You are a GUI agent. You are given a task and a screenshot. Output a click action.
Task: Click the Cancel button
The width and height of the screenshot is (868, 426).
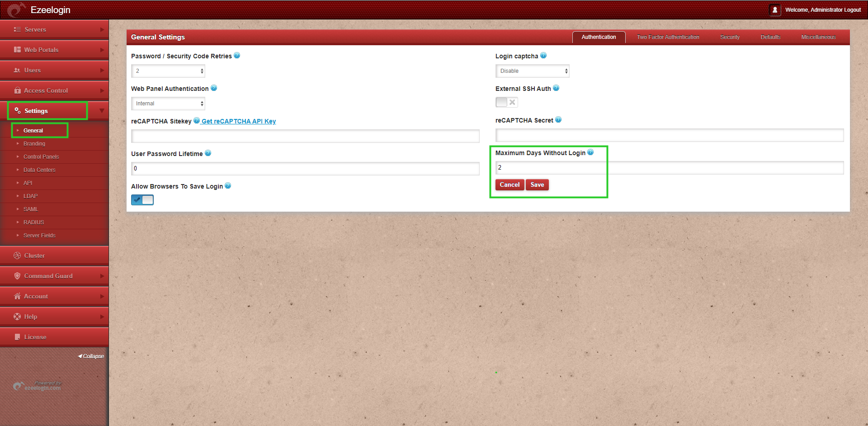[509, 185]
